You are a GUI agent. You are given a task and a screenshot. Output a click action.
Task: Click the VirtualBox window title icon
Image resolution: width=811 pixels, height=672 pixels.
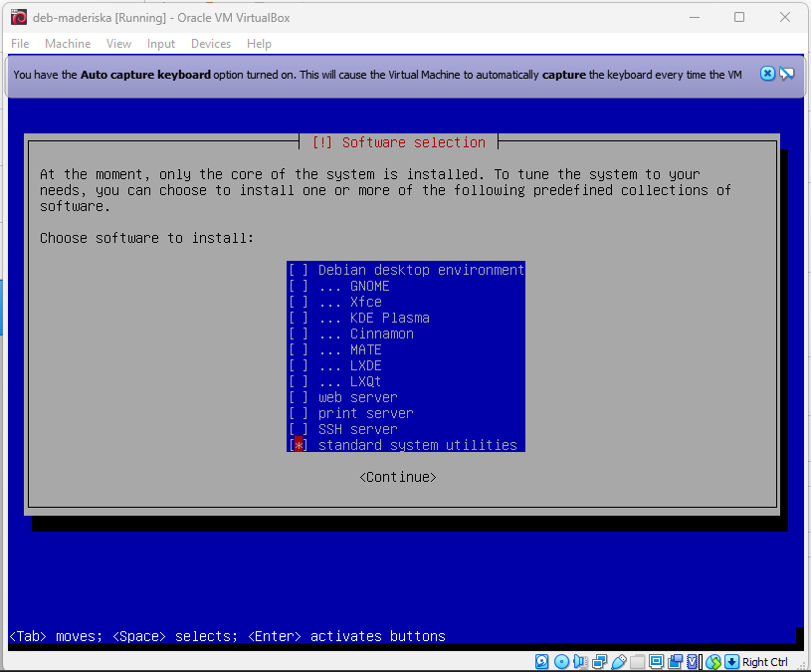click(x=19, y=17)
